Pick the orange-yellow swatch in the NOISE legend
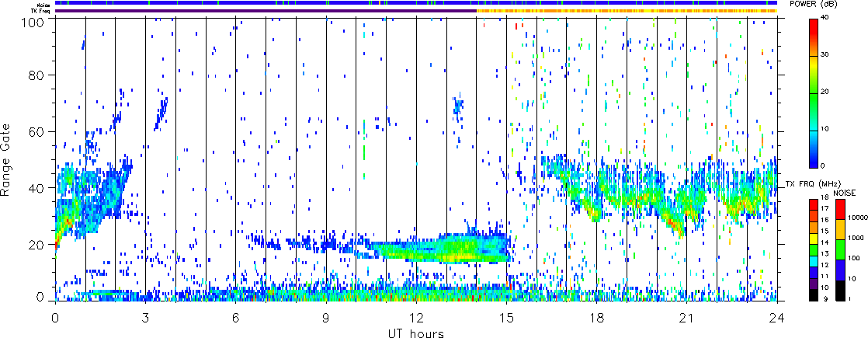The width and height of the screenshot is (868, 338). (x=840, y=230)
